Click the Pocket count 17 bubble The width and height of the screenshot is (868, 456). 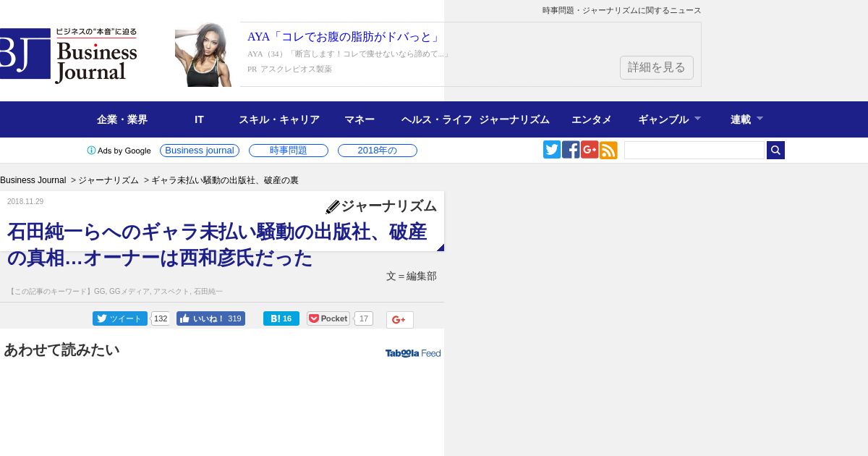(x=364, y=318)
